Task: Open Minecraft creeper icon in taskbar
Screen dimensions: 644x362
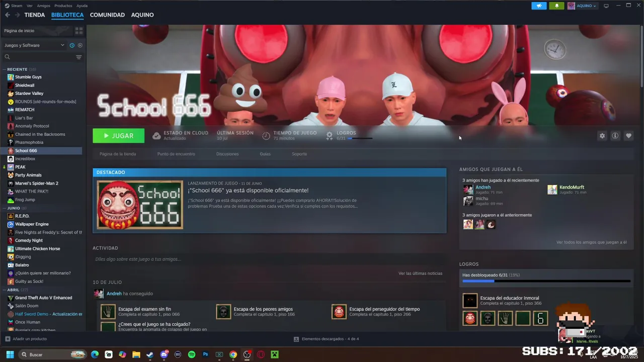Action: [x=275, y=354]
